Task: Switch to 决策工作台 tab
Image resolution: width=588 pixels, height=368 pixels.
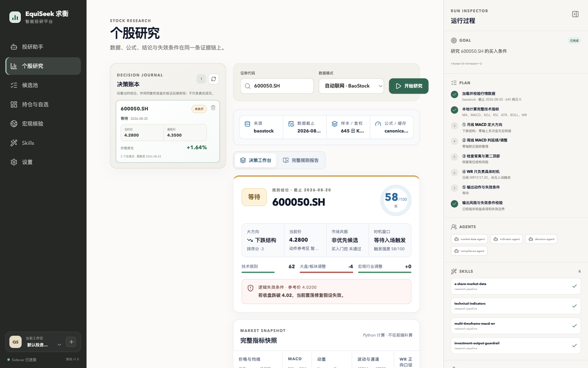Action: coord(256,160)
